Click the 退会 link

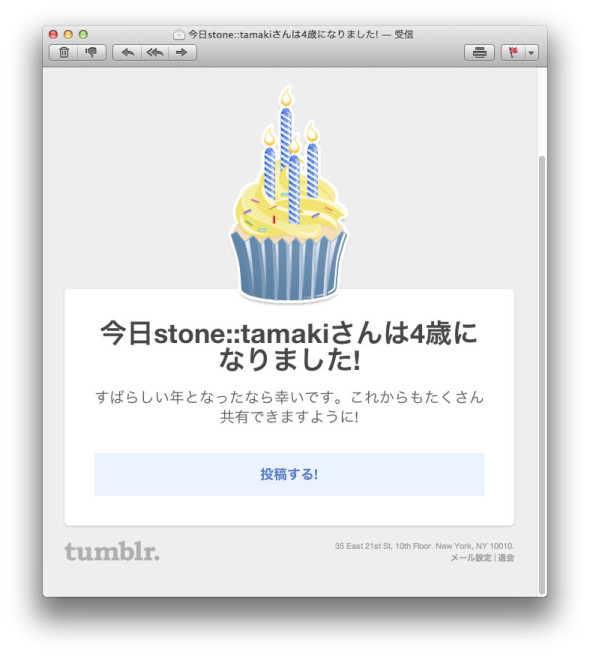coord(506,558)
